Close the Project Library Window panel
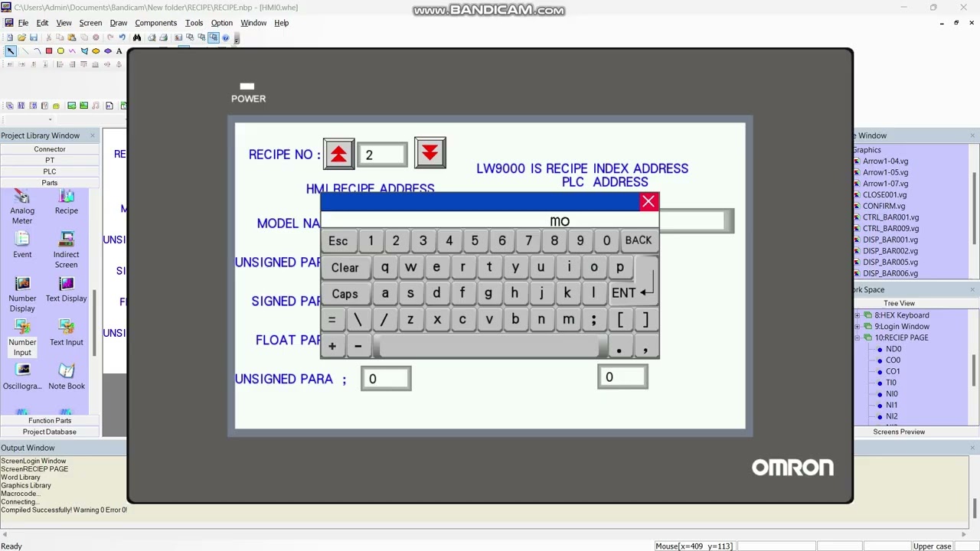980x551 pixels. pyautogui.click(x=93, y=135)
